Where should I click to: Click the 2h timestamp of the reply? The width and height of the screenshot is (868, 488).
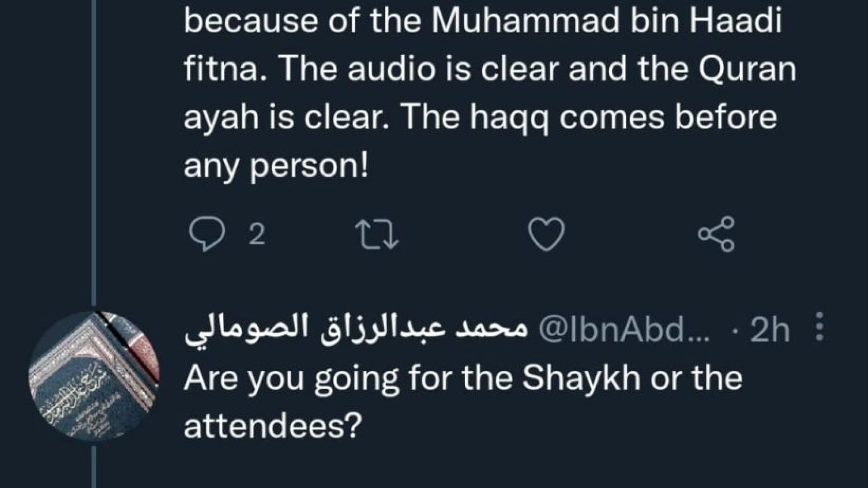pyautogui.click(x=769, y=332)
